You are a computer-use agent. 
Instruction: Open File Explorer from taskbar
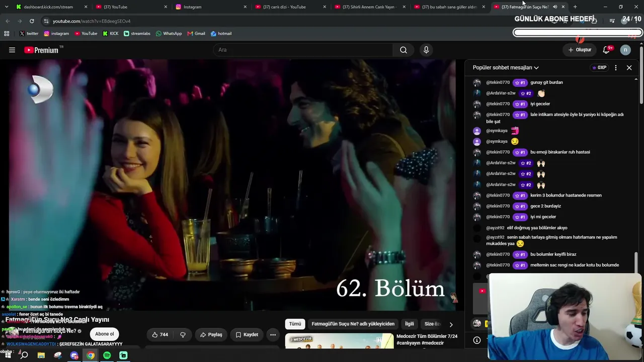coord(41,355)
